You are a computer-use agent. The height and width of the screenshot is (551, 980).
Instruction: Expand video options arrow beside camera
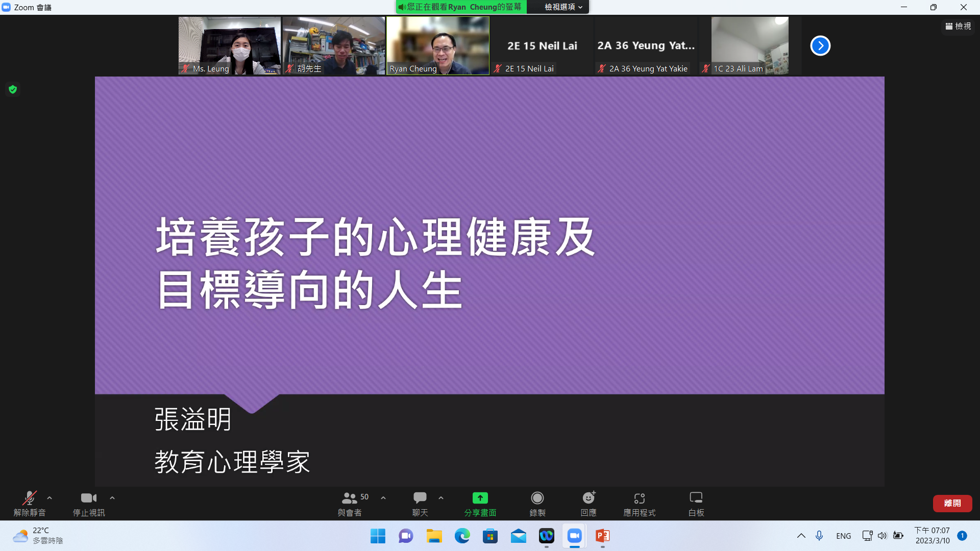tap(112, 498)
